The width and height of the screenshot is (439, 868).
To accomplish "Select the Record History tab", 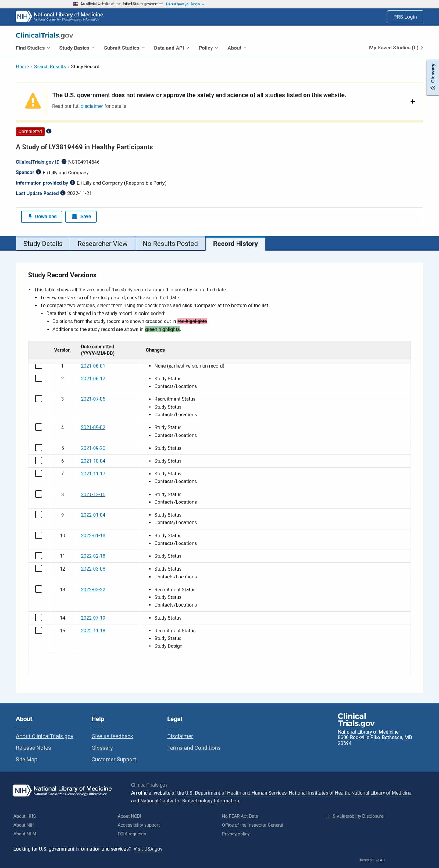I will (235, 244).
